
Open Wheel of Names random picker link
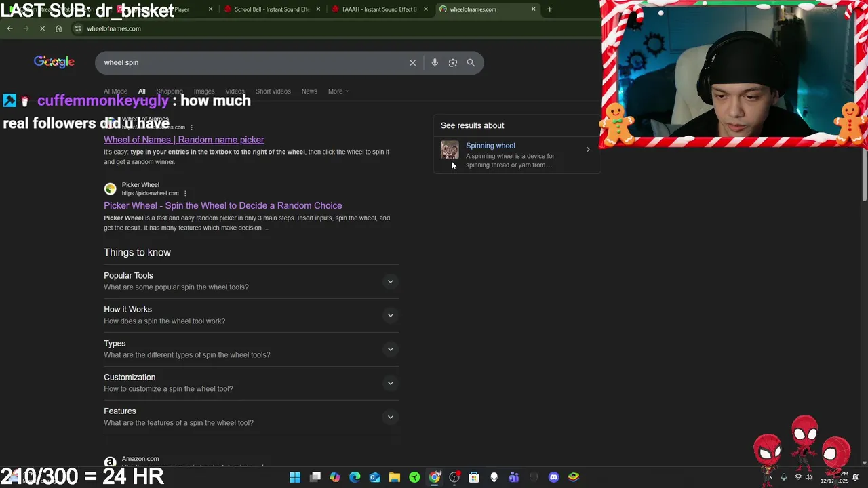click(x=184, y=140)
